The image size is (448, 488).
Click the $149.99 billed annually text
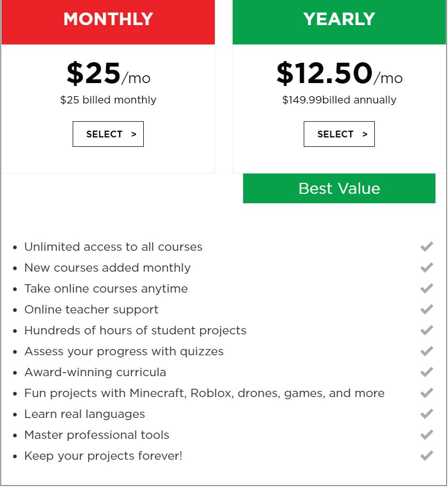(x=339, y=99)
